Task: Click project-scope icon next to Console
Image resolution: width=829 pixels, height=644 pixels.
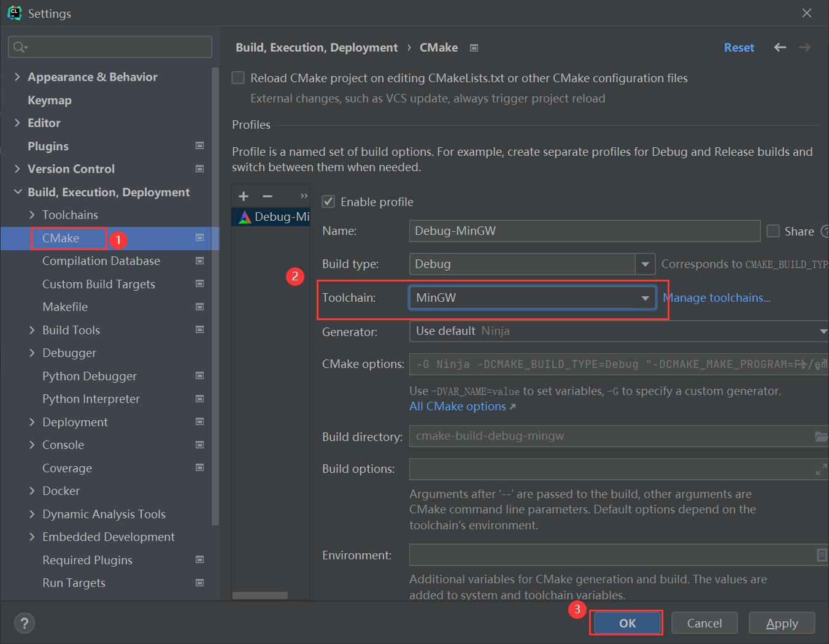Action: click(199, 445)
